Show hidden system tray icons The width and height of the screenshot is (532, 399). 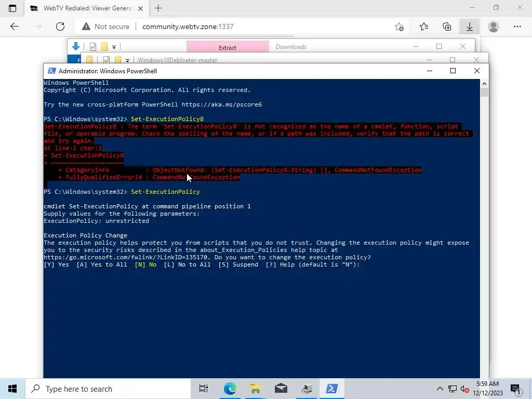coord(440,389)
